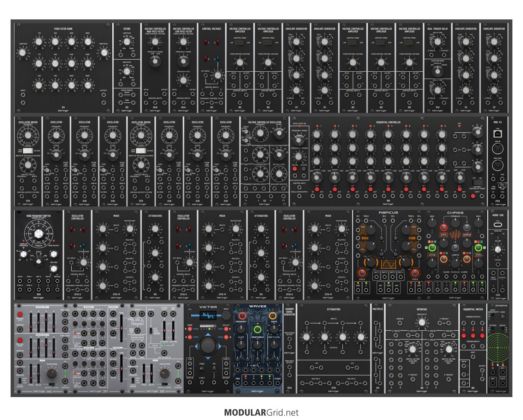Click the ModularGrid.net logo link

pos(261,413)
